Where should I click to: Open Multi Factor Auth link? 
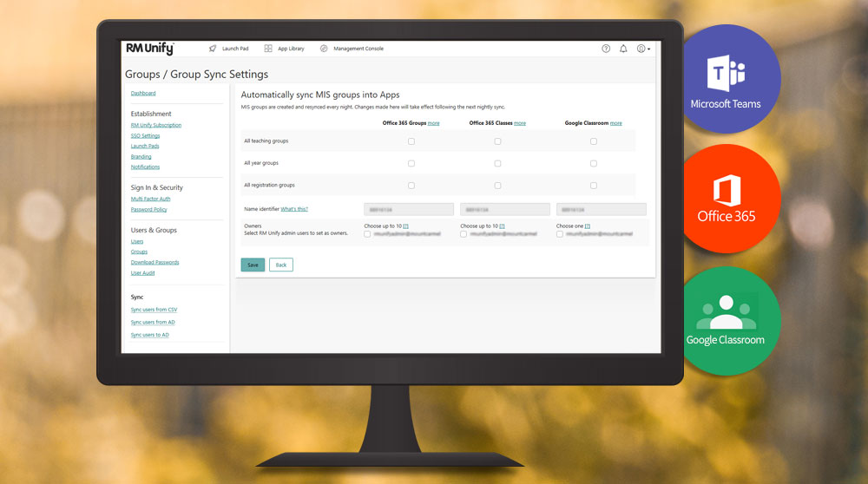pyautogui.click(x=150, y=199)
